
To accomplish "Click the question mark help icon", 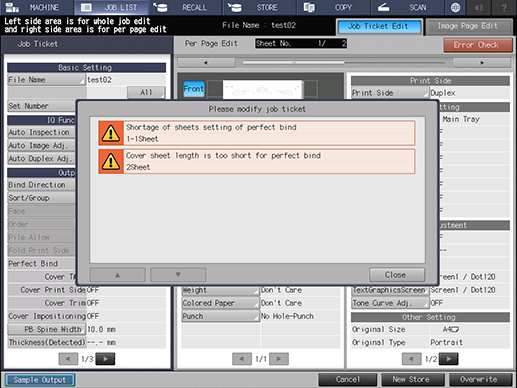I will tap(504, 7).
